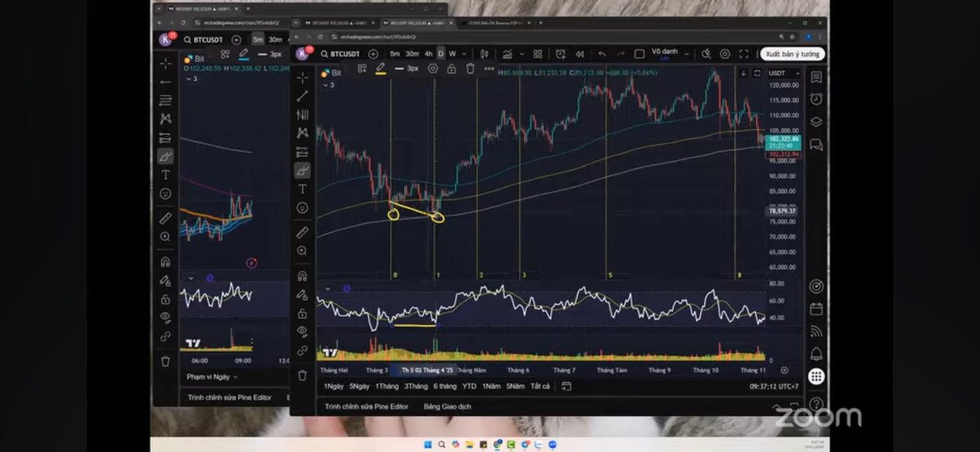Click the alert clock icon in top toolbar
980x452 pixels.
[x=561, y=54]
